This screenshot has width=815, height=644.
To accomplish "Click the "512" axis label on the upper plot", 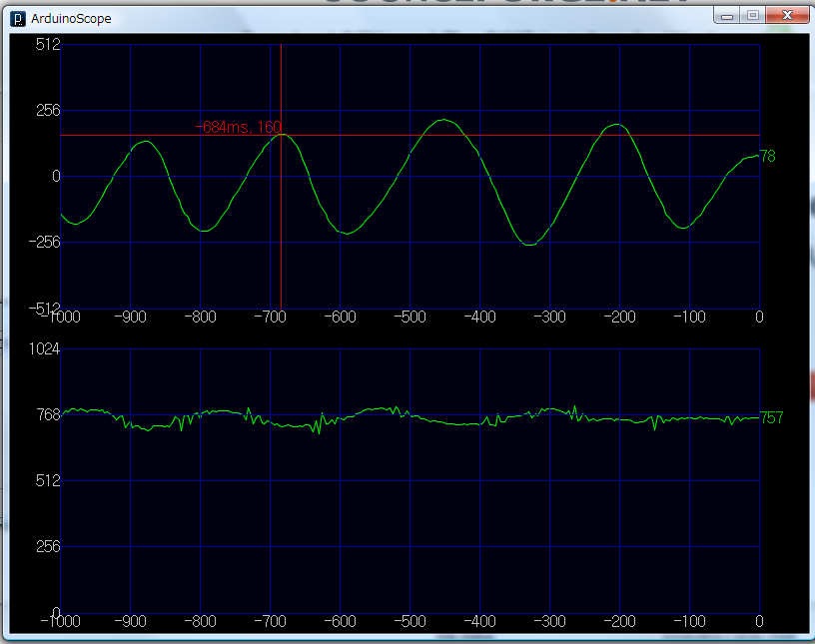I will pyautogui.click(x=47, y=44).
